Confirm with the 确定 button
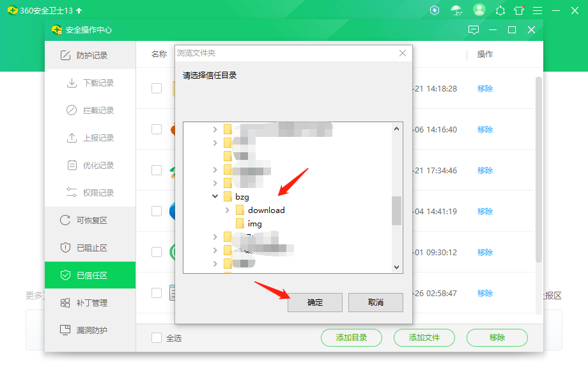The image size is (588, 371). (315, 303)
